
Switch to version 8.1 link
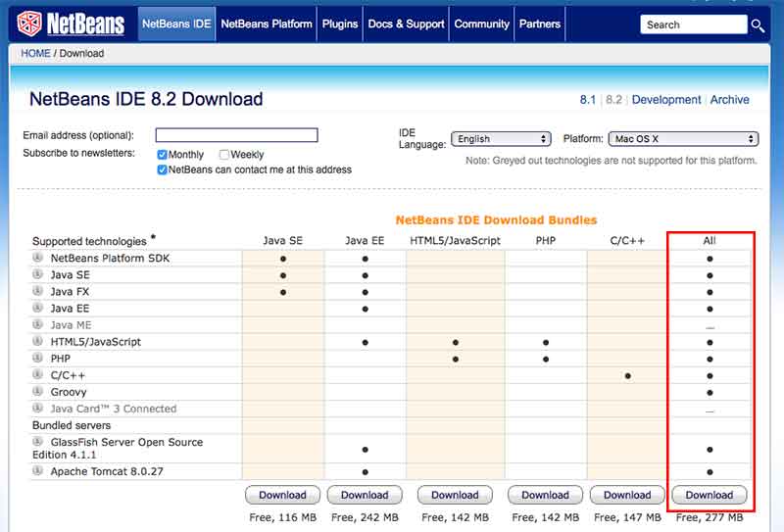coord(587,100)
